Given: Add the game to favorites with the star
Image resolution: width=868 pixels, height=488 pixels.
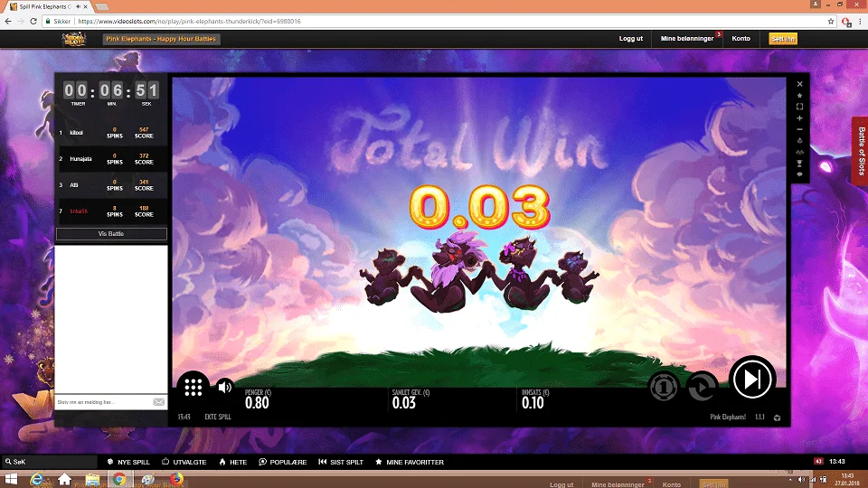Looking at the screenshot, I should pos(799,96).
